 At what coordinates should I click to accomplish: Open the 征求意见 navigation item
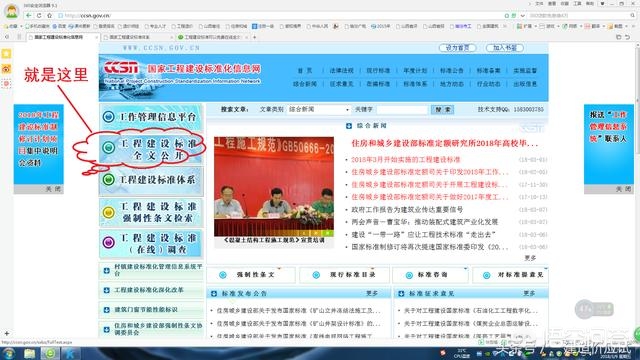342,84
